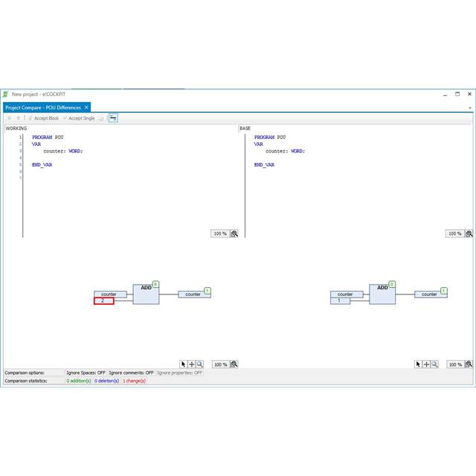Click the Accept Block button
This screenshot has width=476, height=476.
pos(43,118)
